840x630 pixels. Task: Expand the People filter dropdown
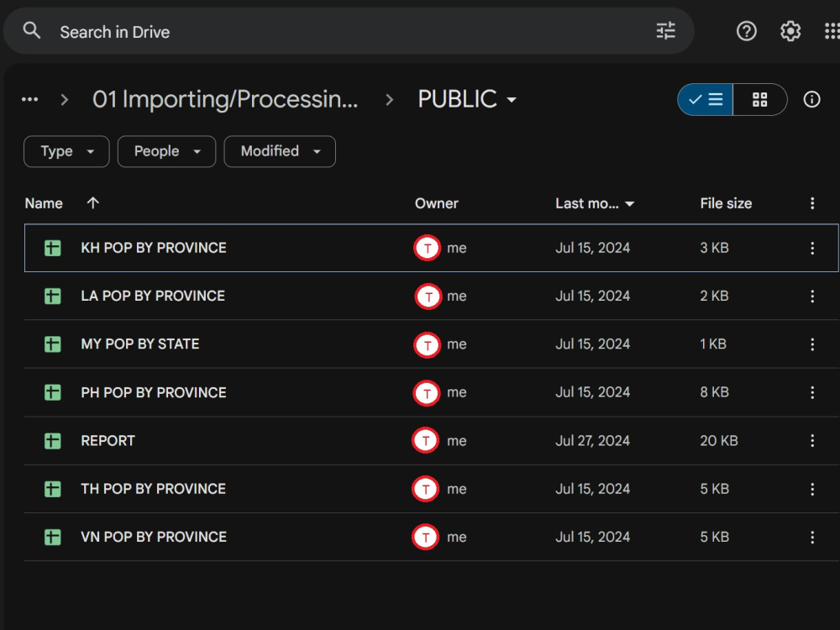[166, 151]
